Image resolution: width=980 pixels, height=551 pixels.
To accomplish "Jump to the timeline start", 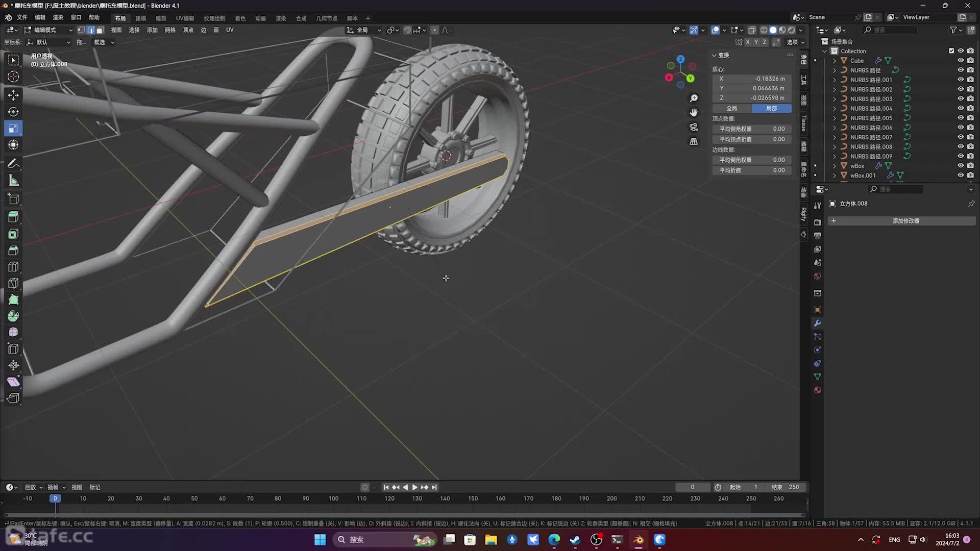I will tap(386, 487).
